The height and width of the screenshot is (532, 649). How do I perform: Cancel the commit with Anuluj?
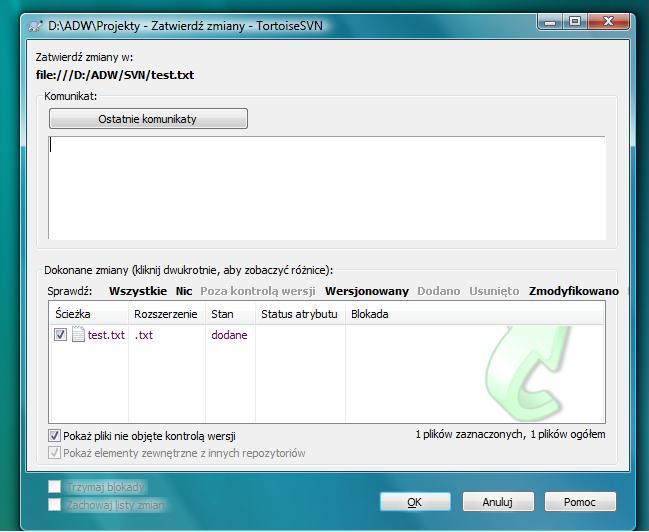coord(498,502)
